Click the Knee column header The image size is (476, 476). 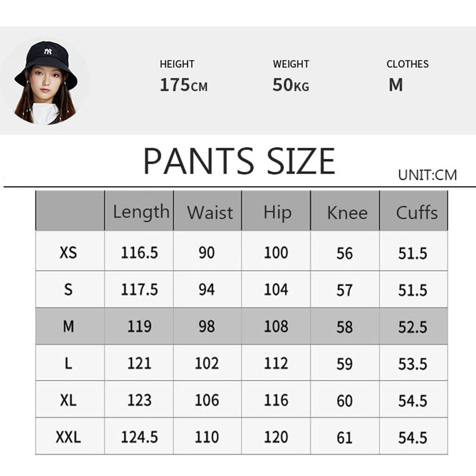point(347,212)
